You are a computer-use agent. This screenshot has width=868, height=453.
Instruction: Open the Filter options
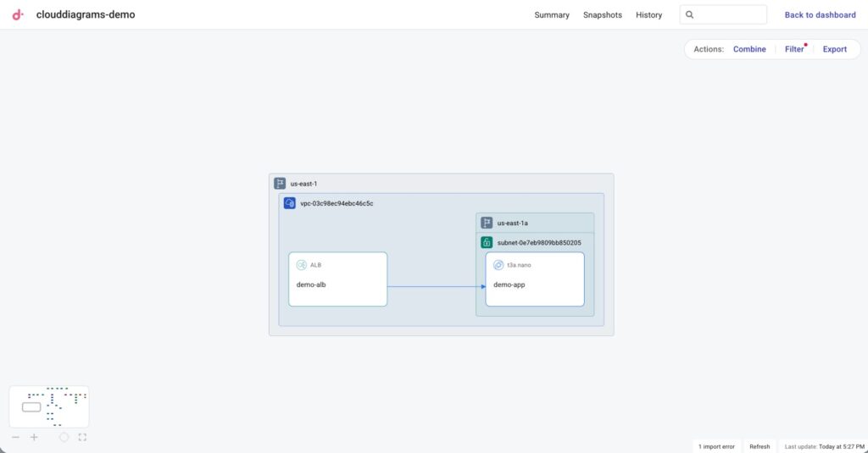(x=794, y=49)
